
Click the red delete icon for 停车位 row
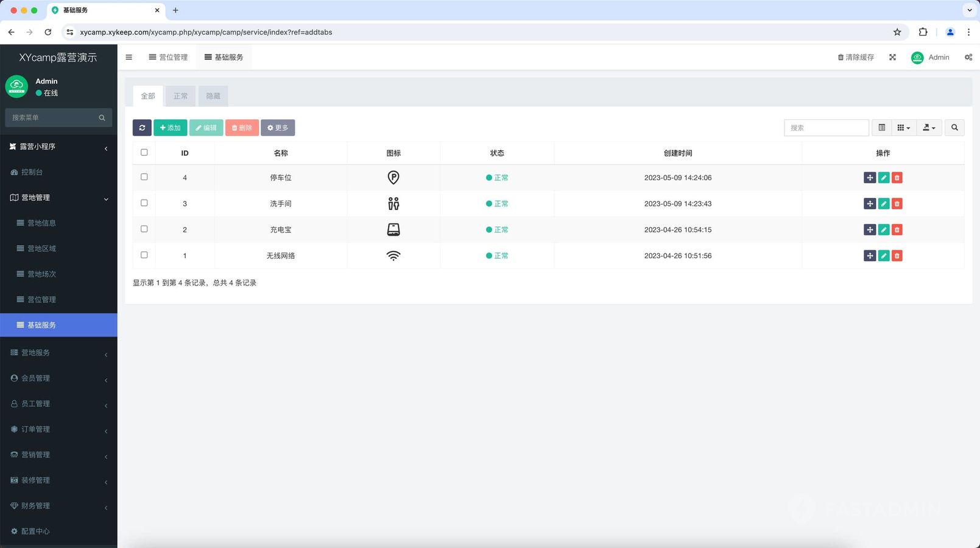tap(897, 178)
